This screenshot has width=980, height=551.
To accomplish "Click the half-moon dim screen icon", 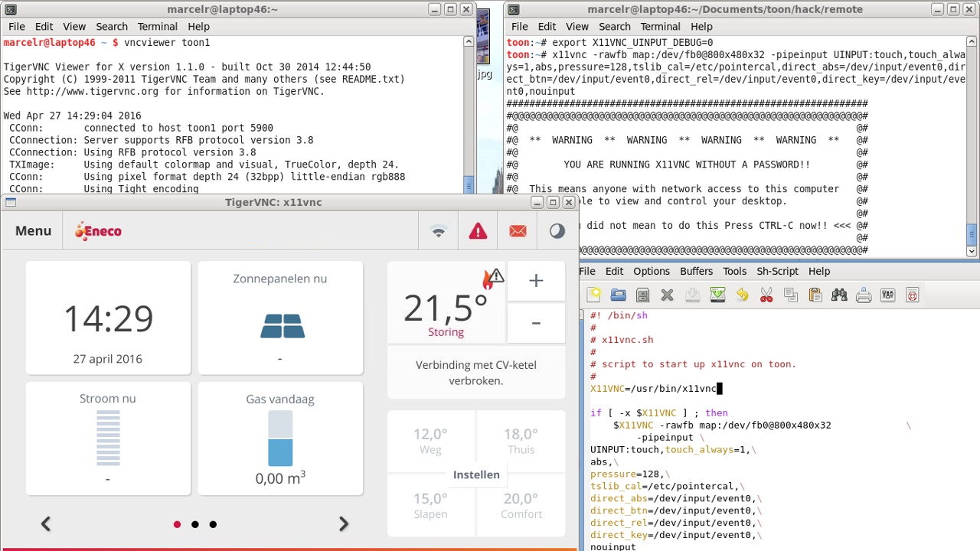I will click(x=557, y=231).
